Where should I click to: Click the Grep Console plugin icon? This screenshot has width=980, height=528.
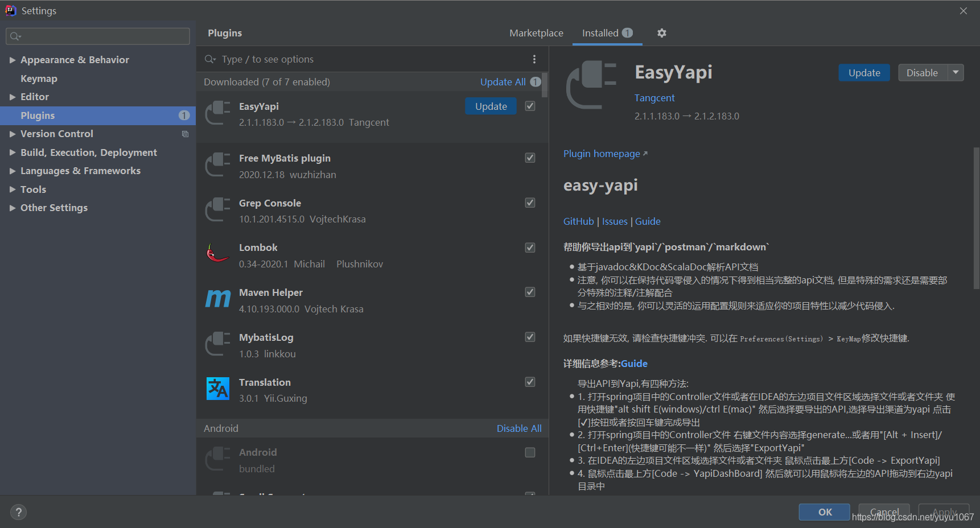point(217,209)
